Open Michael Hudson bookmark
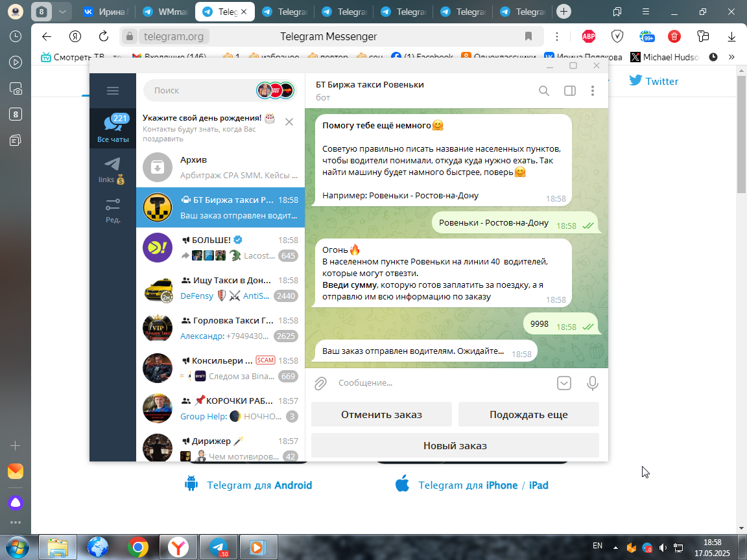Image resolution: width=747 pixels, height=560 pixels. tap(664, 57)
